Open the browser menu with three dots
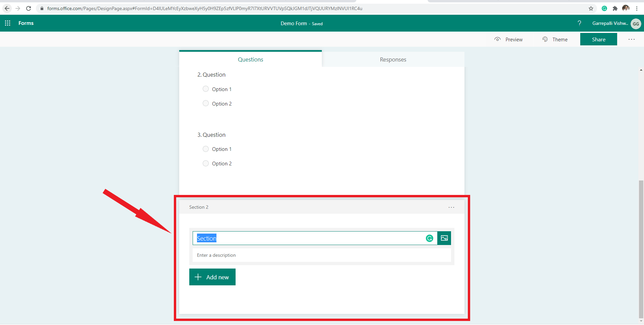The image size is (644, 325). [637, 8]
